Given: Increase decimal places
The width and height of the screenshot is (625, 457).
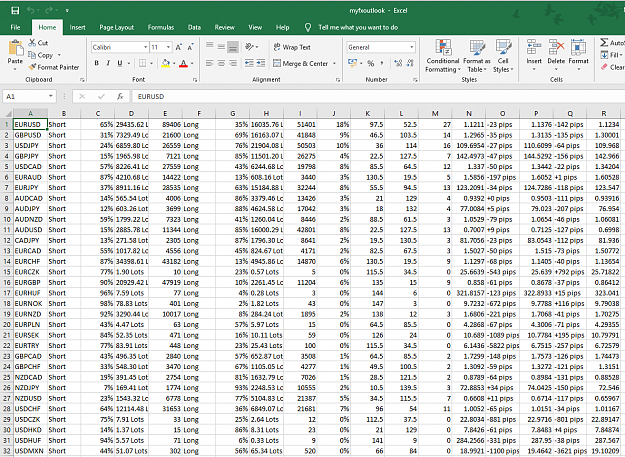Looking at the screenshot, I should pos(398,63).
